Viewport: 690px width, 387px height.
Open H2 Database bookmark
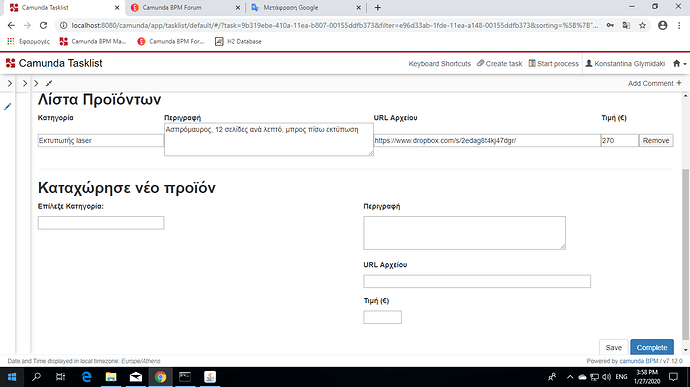239,41
